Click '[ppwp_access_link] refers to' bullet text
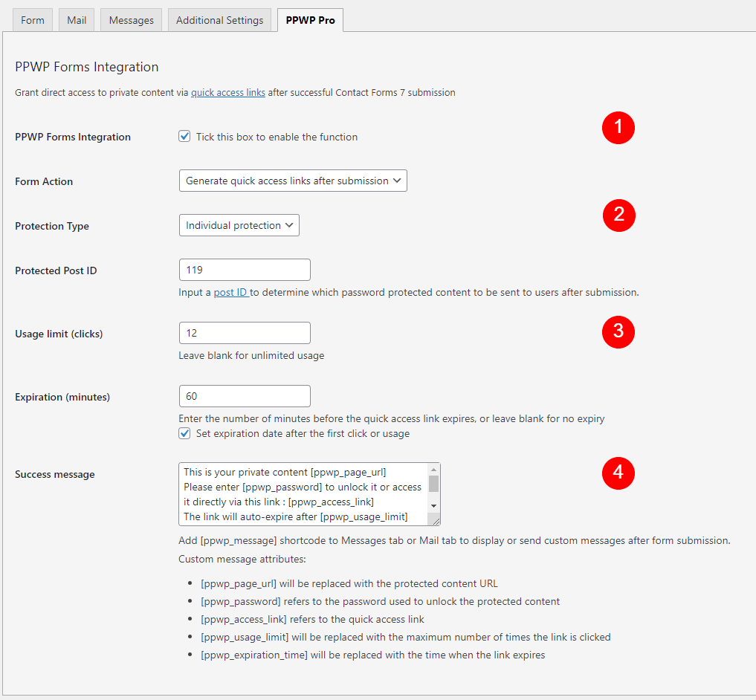This screenshot has height=700, width=756. click(312, 620)
